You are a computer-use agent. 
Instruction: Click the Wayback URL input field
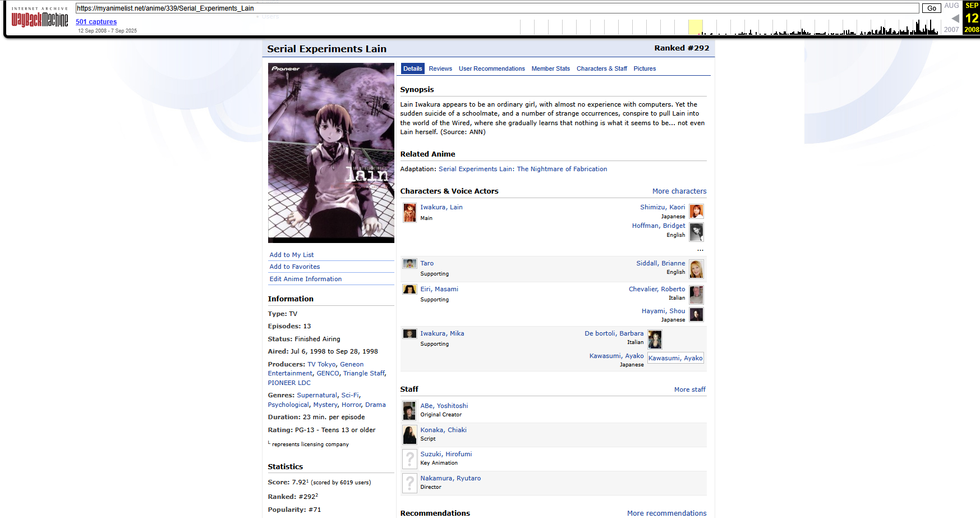497,8
